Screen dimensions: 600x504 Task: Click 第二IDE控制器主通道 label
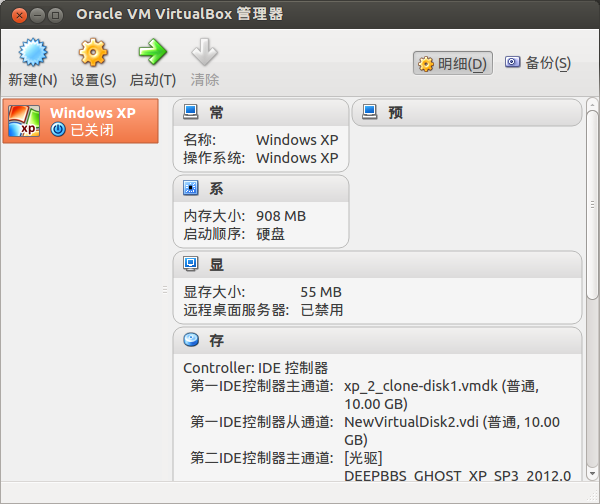(x=262, y=458)
